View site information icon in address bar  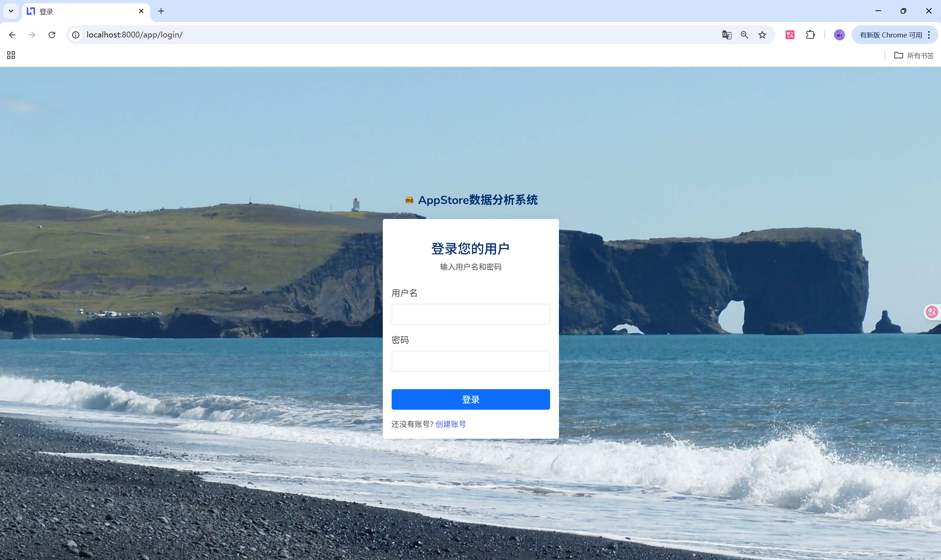coord(76,35)
